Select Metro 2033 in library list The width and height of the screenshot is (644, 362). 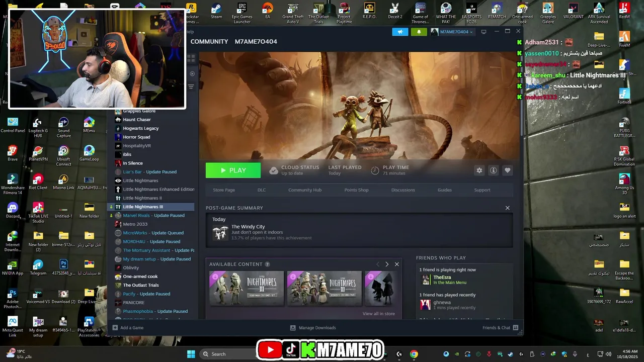coord(151,224)
